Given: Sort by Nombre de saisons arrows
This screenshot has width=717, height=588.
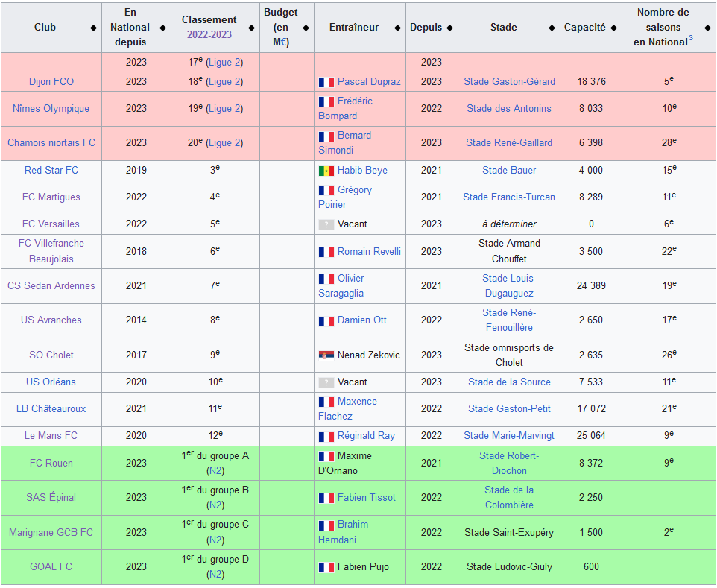Looking at the screenshot, I should click(x=708, y=28).
